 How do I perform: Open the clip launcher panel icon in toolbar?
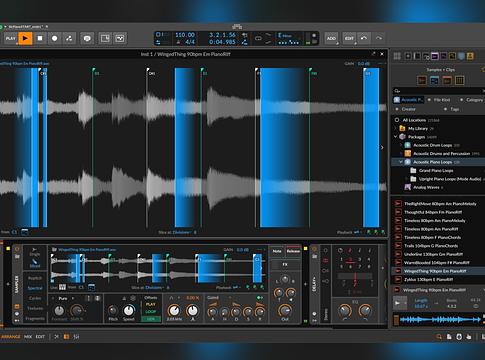pyautogui.click(x=105, y=38)
